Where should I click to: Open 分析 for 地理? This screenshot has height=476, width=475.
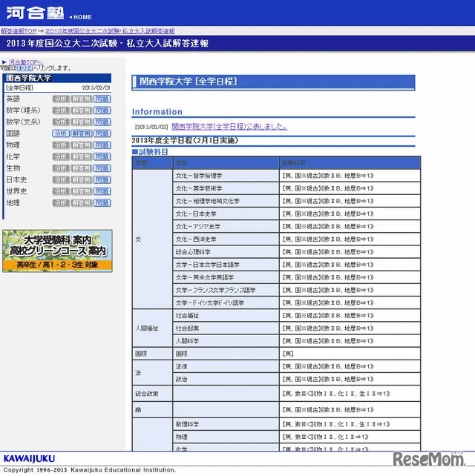61,203
